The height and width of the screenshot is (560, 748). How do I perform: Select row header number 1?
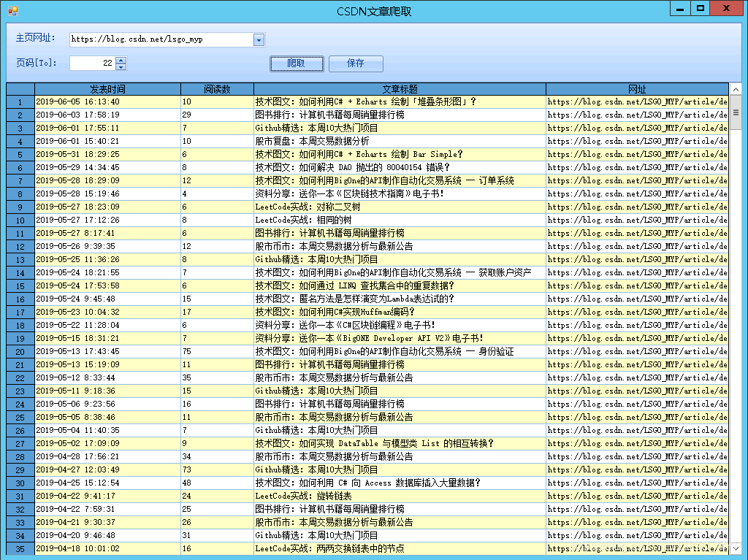(x=20, y=102)
